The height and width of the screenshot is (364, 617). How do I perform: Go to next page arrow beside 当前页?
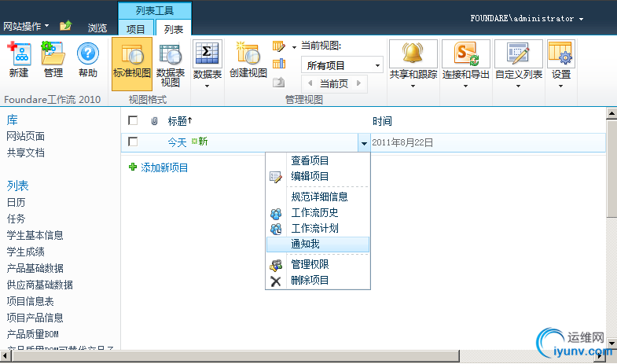(358, 83)
